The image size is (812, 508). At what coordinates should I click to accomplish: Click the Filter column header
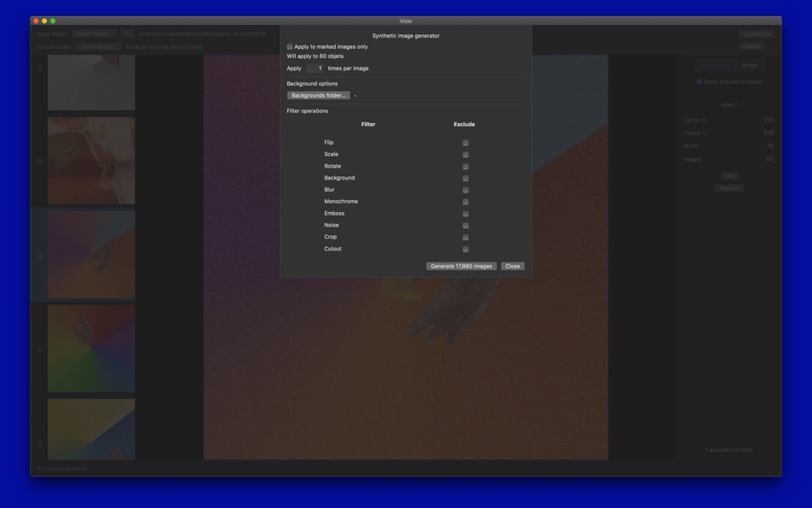click(368, 124)
